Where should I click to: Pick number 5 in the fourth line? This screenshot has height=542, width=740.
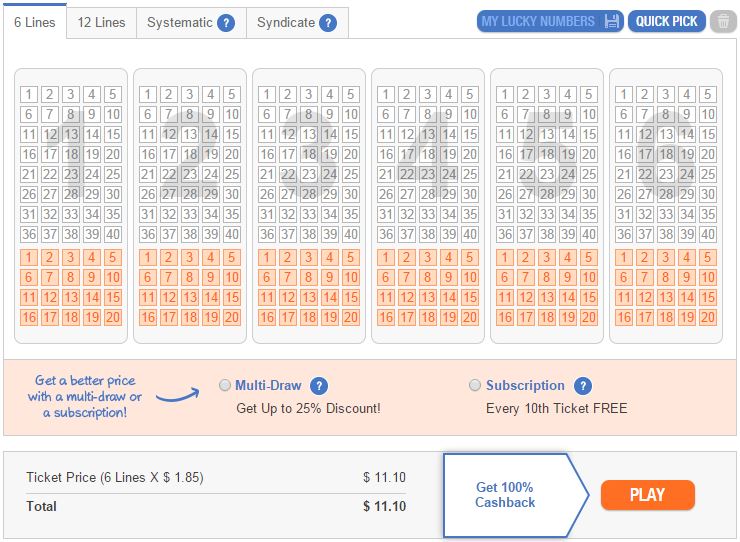pos(470,94)
